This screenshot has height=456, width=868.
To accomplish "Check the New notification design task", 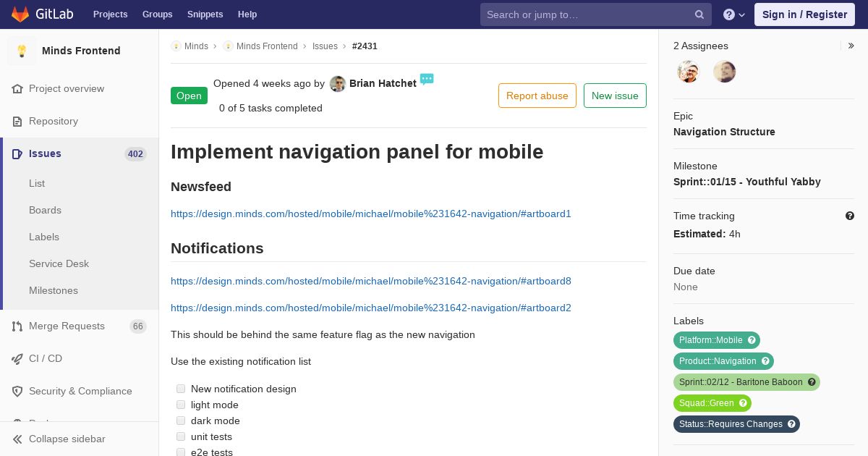I will (x=181, y=389).
